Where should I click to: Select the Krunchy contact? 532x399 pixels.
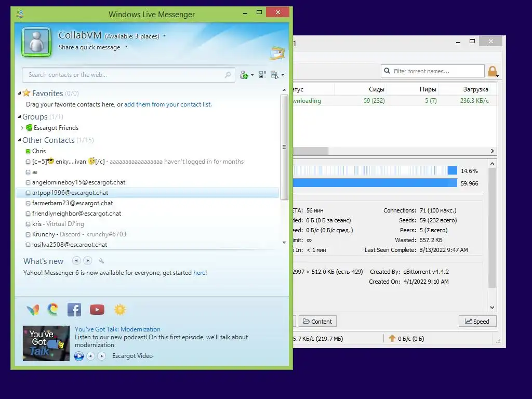(147, 234)
